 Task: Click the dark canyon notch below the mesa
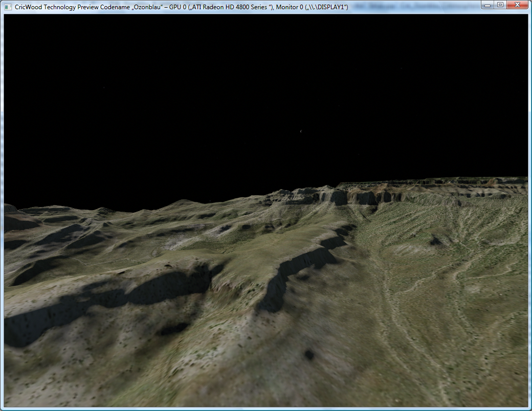click(x=367, y=198)
